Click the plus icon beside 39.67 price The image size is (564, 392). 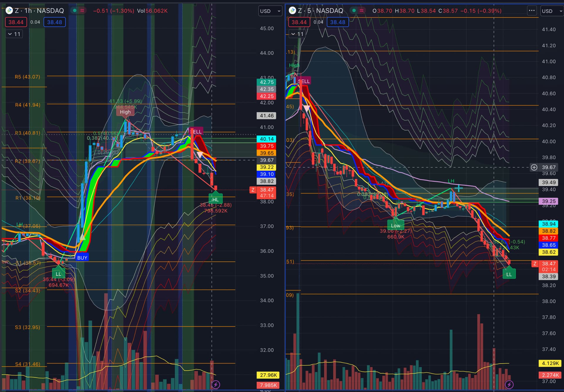(534, 167)
